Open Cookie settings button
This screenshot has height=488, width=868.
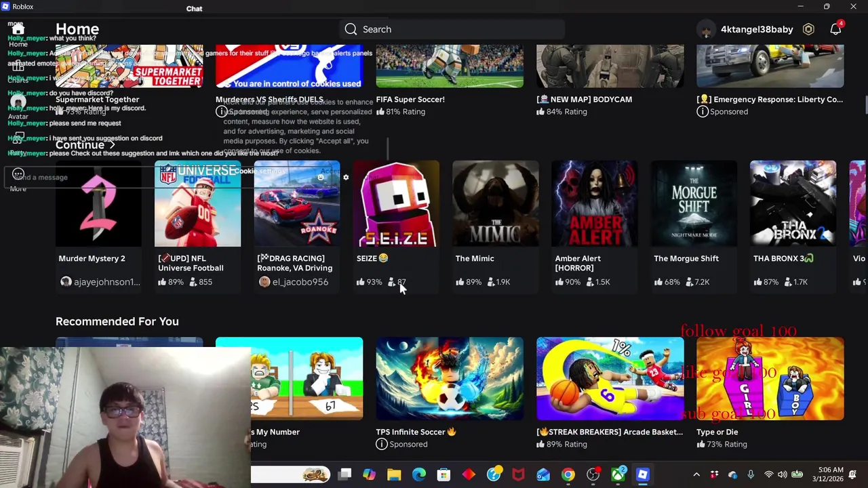[x=260, y=171]
